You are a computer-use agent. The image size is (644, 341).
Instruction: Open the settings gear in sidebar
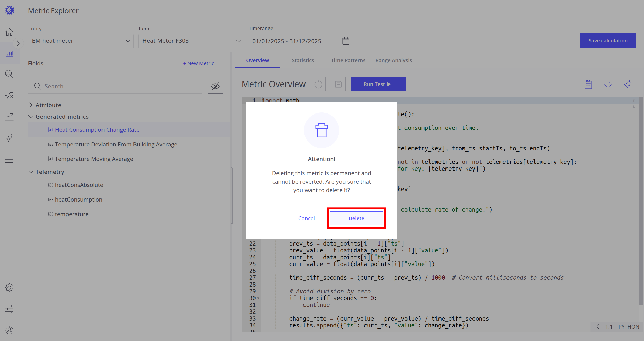point(9,288)
